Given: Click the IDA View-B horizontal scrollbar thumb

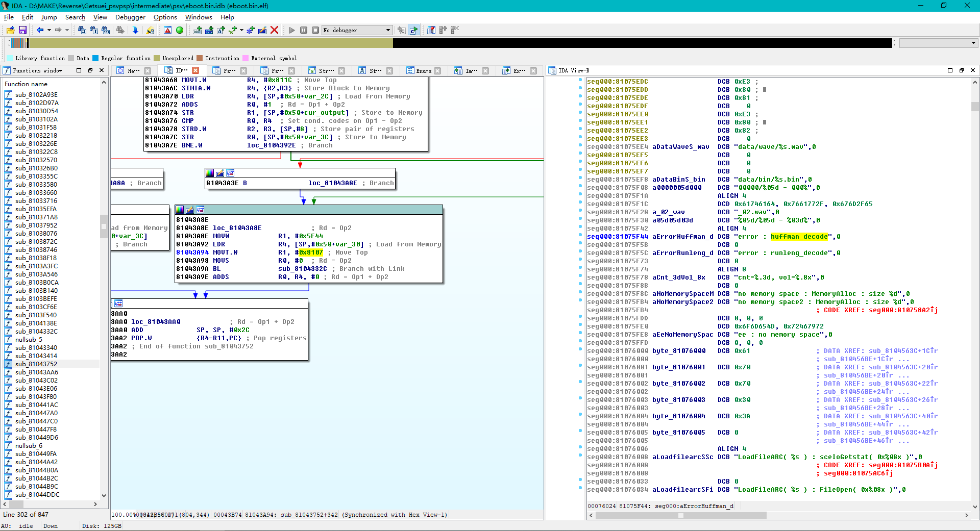Looking at the screenshot, I should [680, 515].
